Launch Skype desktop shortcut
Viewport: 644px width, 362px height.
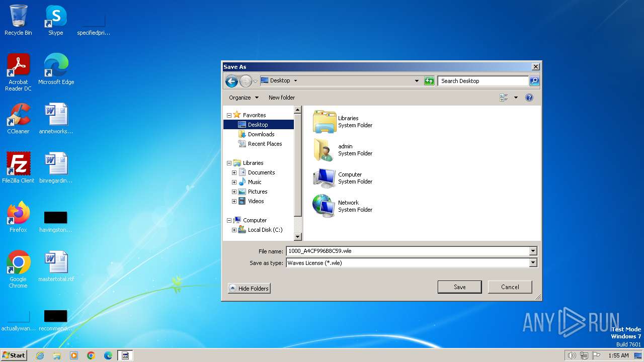[56, 20]
